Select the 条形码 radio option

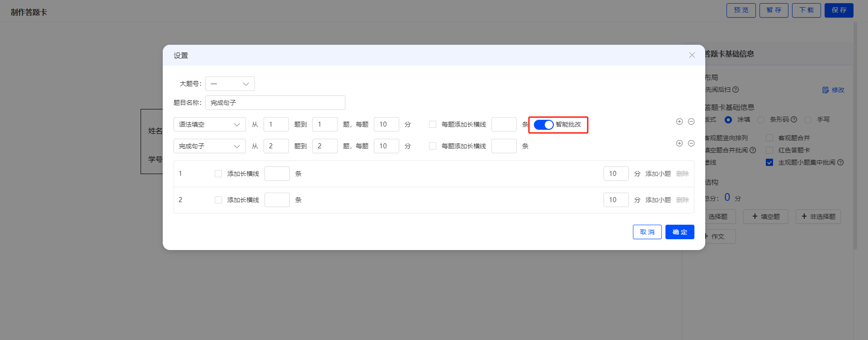tap(761, 120)
